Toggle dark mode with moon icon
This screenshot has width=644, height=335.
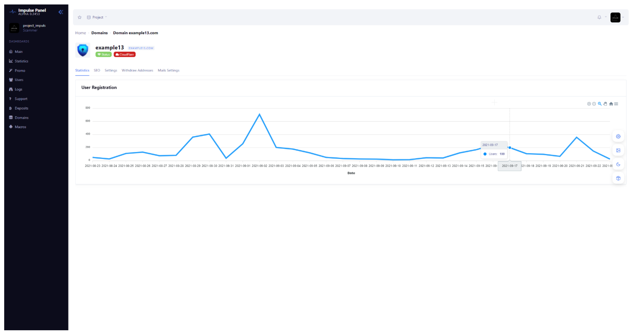click(x=618, y=164)
